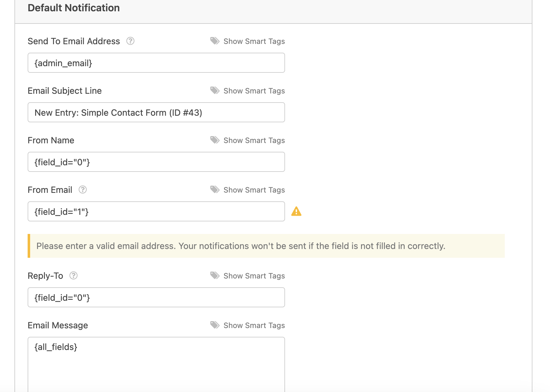Focus the From Email input field
Viewport: 550px width, 392px height.
(156, 211)
